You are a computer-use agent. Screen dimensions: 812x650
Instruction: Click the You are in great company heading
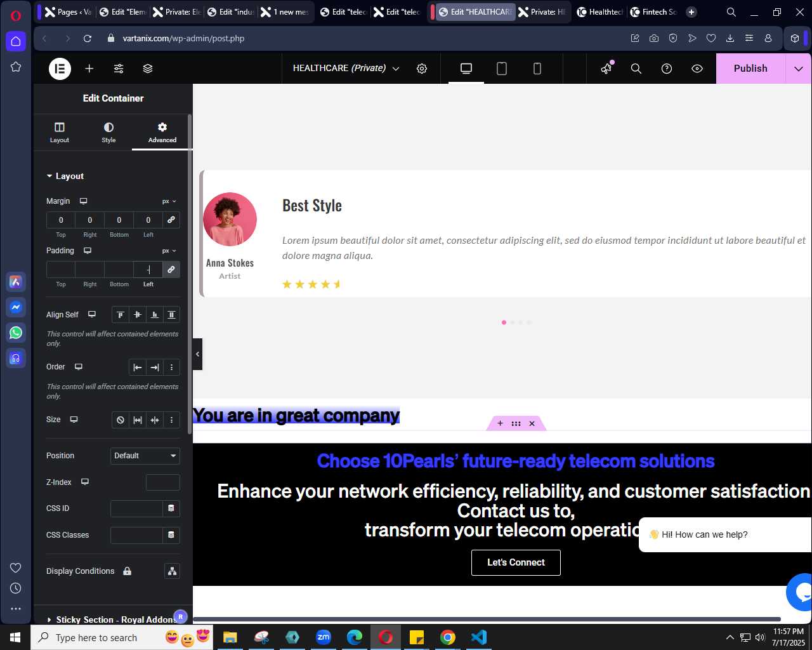point(296,415)
